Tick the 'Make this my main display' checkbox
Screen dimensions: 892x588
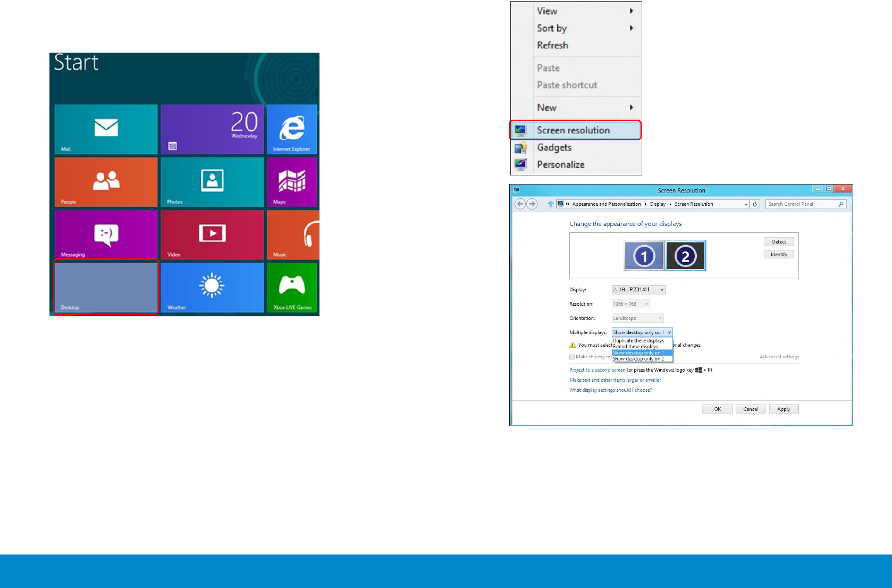[572, 357]
